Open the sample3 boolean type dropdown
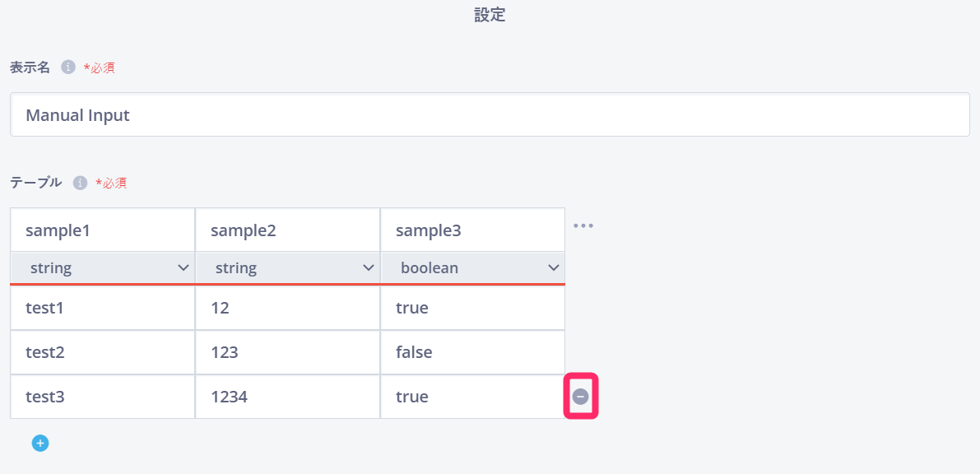The height and width of the screenshot is (474, 980). [473, 268]
